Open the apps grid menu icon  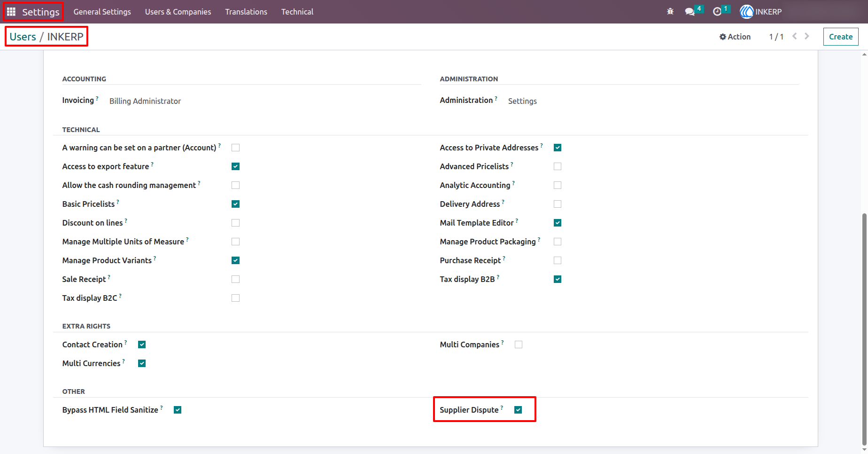coord(11,12)
